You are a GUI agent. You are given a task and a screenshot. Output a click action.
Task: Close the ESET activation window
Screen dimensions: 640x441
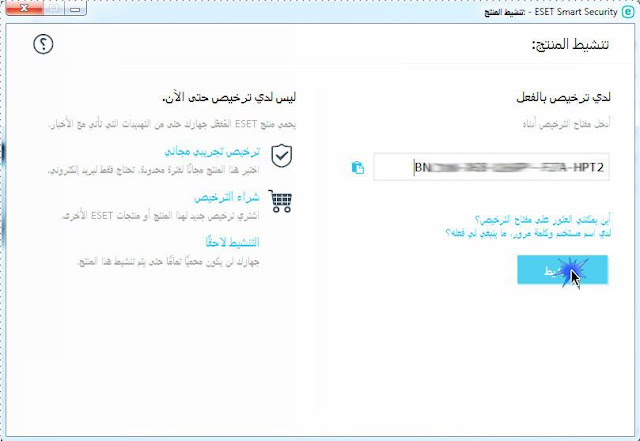click(x=24, y=8)
